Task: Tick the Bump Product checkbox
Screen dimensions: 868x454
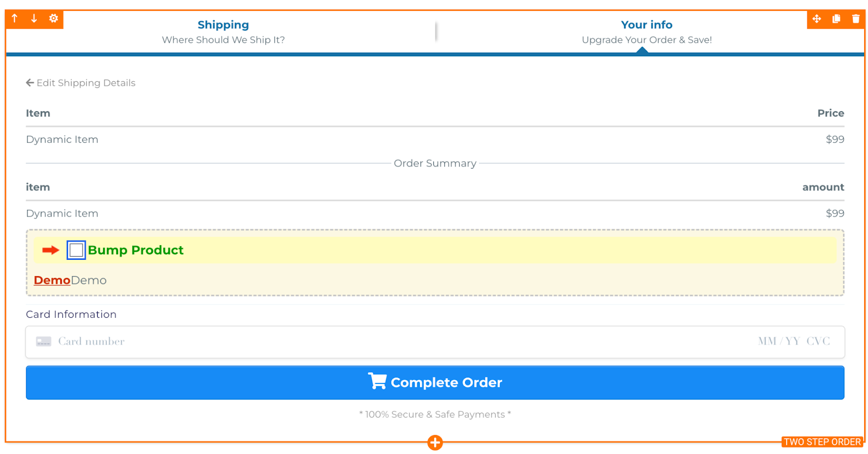Action: click(x=76, y=250)
